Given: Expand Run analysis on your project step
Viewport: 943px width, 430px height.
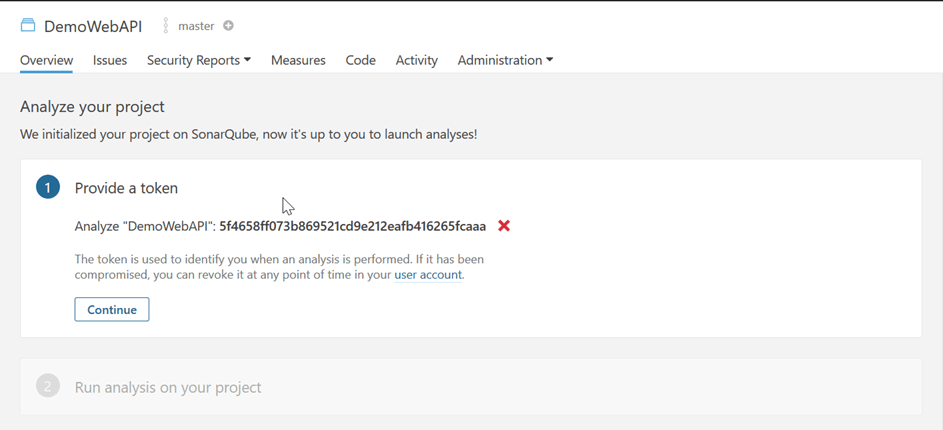Looking at the screenshot, I should click(168, 387).
